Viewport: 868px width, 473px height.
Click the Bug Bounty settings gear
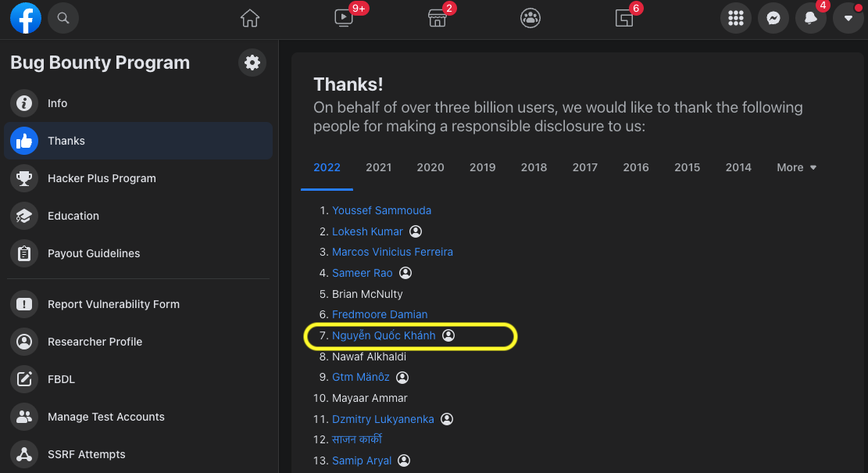(252, 63)
